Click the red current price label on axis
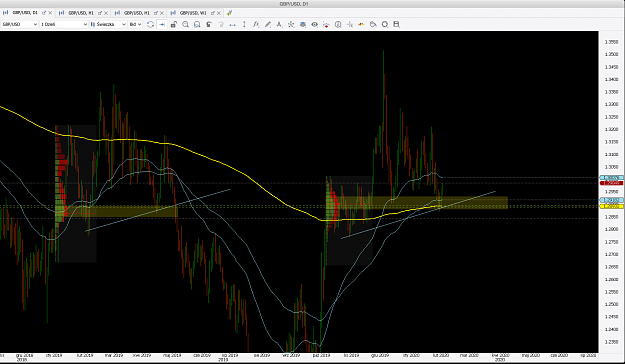The height and width of the screenshot is (364, 625). [611, 183]
